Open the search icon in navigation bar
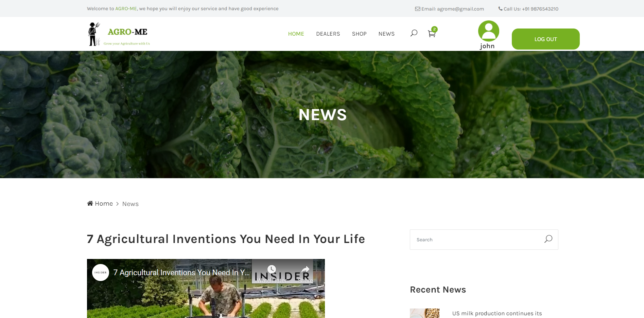 [x=414, y=33]
